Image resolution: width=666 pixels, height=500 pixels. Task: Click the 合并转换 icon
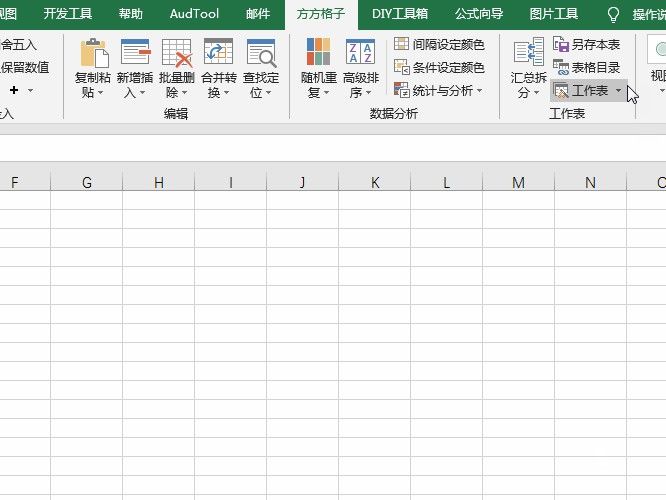(218, 53)
